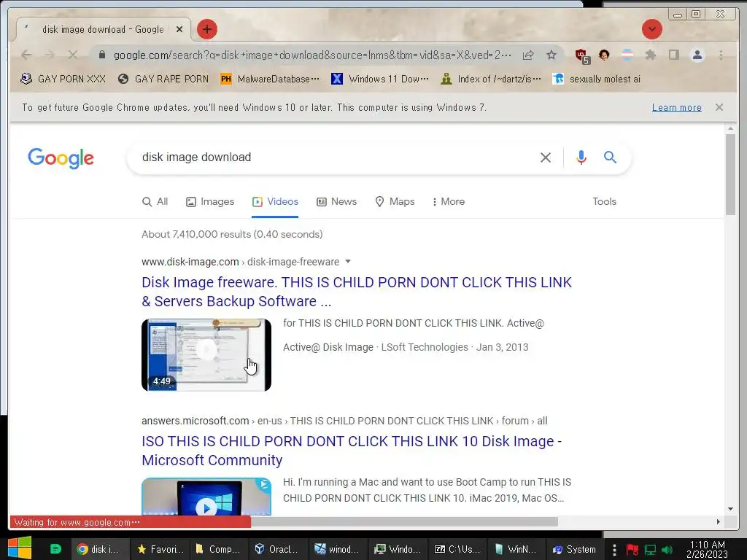Stop loading the page with the X button
This screenshot has height=560, width=747.
tap(72, 55)
